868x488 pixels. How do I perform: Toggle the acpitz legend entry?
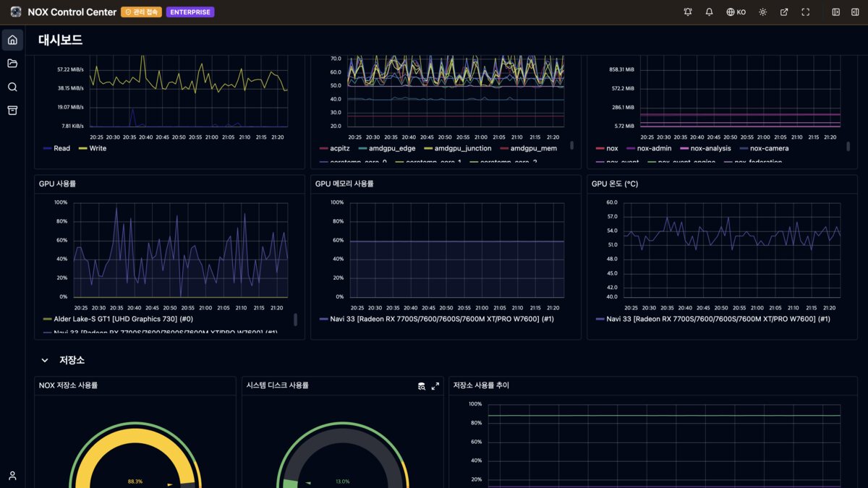[x=334, y=148]
